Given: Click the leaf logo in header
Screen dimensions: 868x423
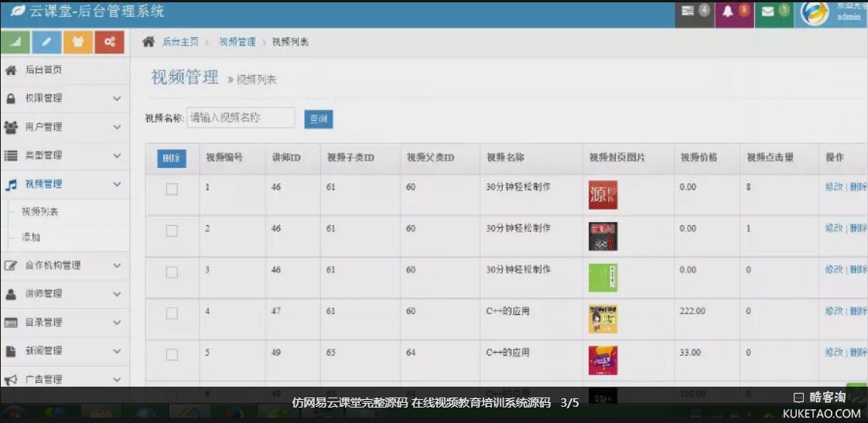Looking at the screenshot, I should [x=18, y=11].
